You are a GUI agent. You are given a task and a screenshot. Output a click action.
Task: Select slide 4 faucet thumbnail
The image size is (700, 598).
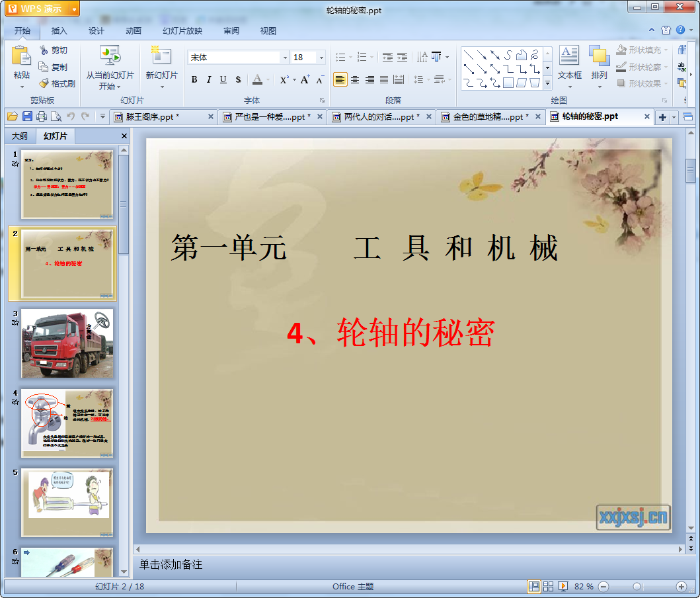(67, 423)
